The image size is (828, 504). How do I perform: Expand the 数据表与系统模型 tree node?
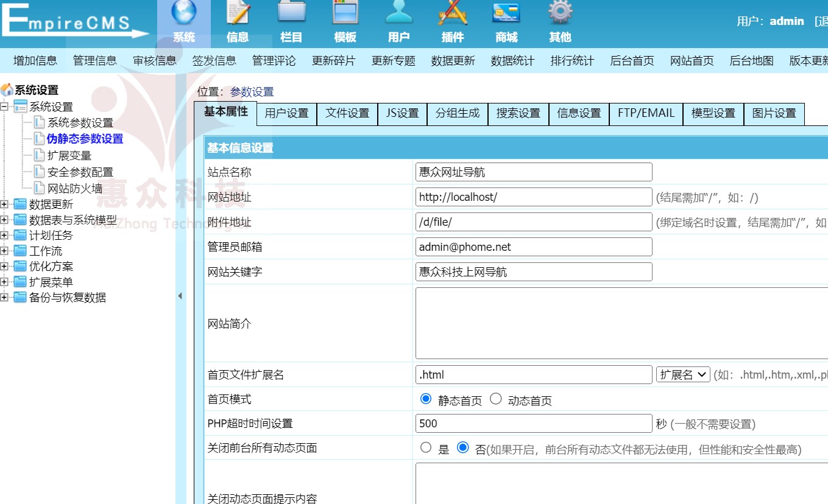point(5,220)
